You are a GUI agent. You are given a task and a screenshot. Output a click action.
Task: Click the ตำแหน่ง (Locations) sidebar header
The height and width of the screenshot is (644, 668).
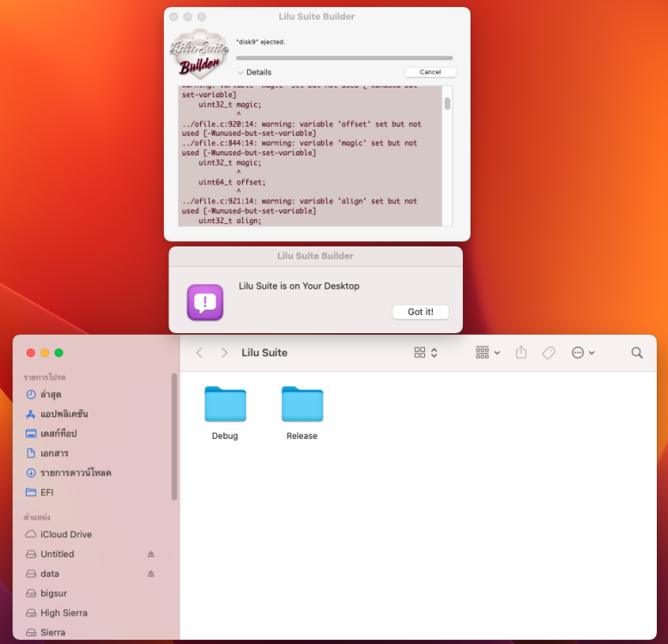37,517
